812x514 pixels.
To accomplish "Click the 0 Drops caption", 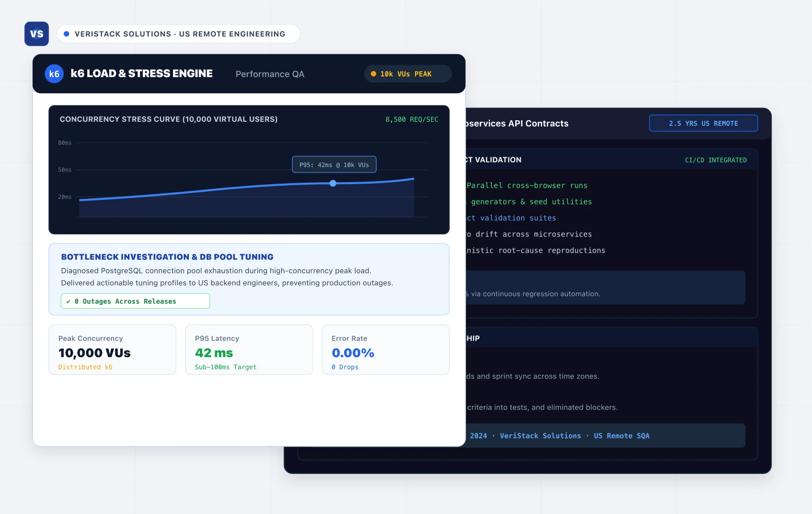I will [345, 367].
